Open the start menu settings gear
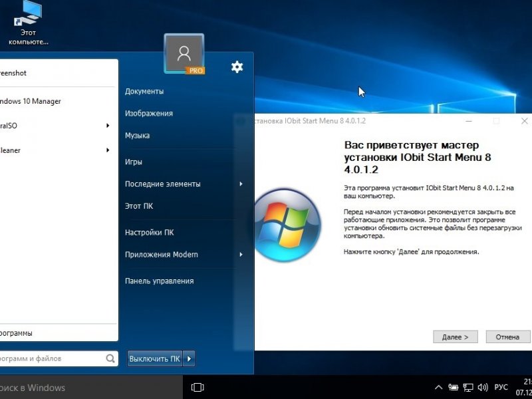Viewport: 532px width, 399px height. point(237,67)
